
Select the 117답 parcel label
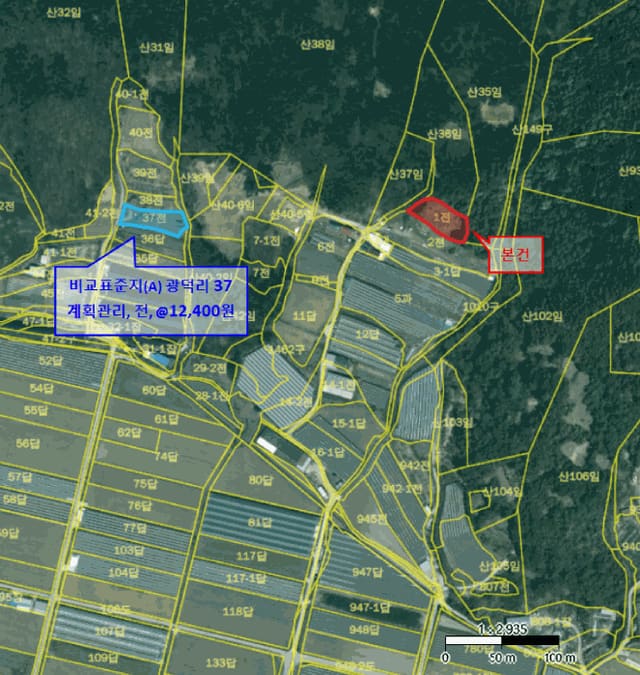pos(251,556)
